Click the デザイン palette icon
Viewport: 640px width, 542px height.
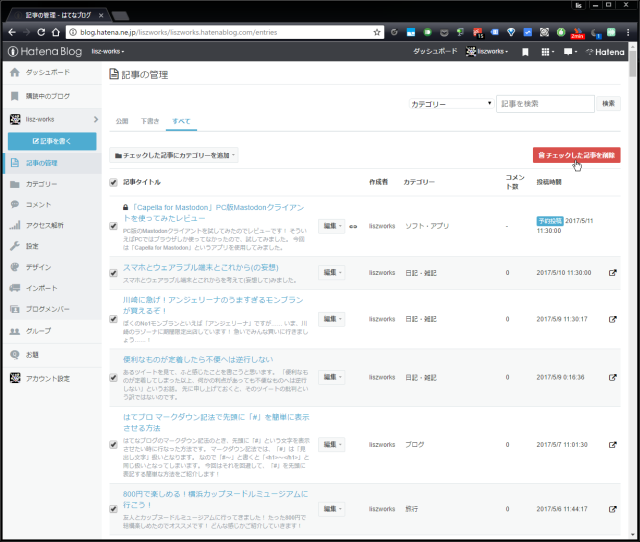(x=15, y=267)
